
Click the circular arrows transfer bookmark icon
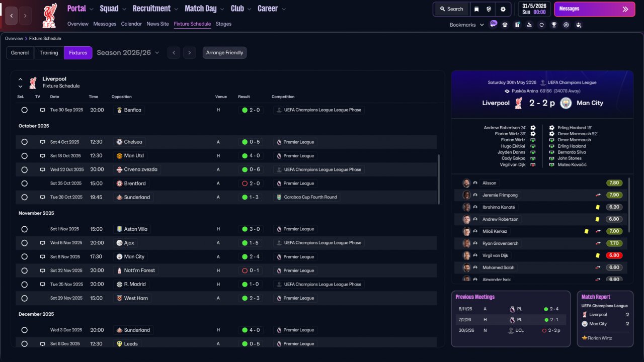click(541, 25)
